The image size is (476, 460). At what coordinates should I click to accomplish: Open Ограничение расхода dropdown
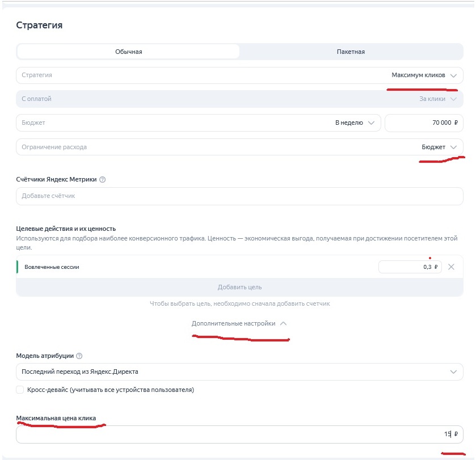tap(239, 147)
